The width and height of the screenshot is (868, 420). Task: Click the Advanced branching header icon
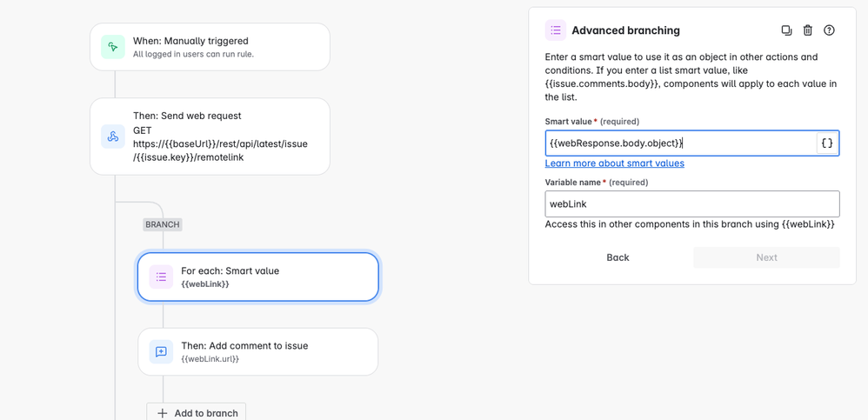pyautogui.click(x=556, y=30)
